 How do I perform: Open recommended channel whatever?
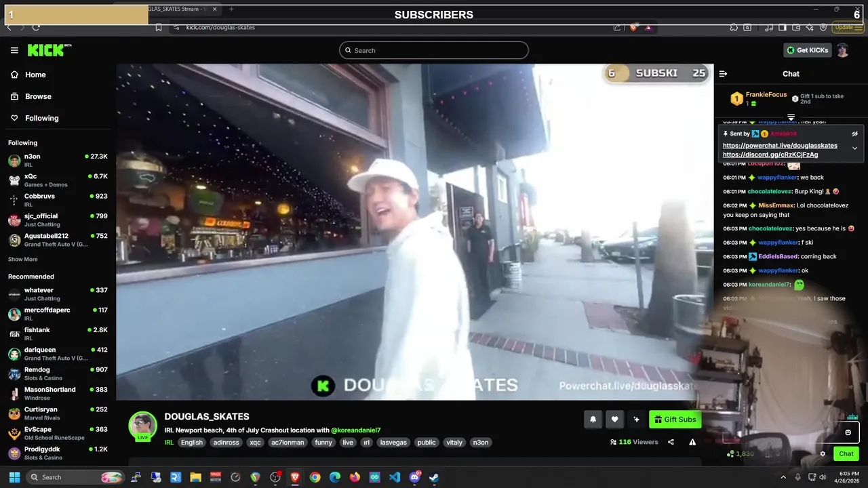point(58,293)
